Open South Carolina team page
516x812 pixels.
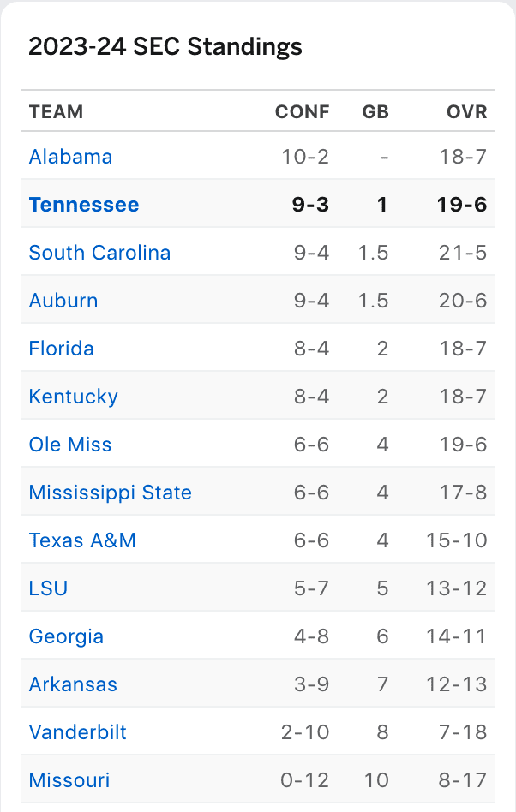click(99, 253)
